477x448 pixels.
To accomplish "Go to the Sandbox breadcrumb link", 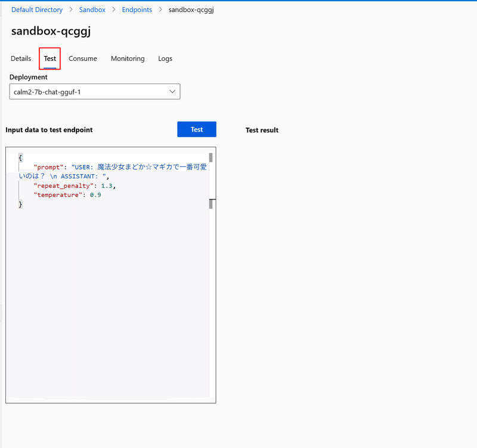I will 92,10.
